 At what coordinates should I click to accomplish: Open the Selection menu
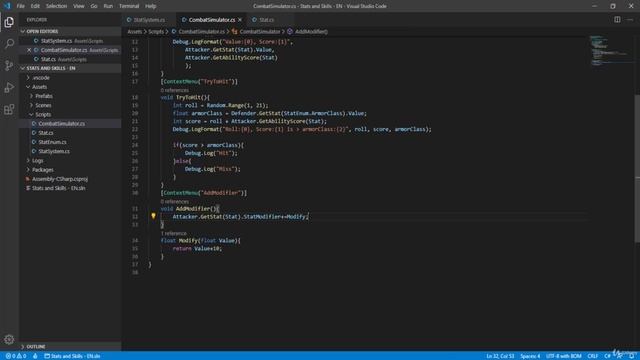56,6
